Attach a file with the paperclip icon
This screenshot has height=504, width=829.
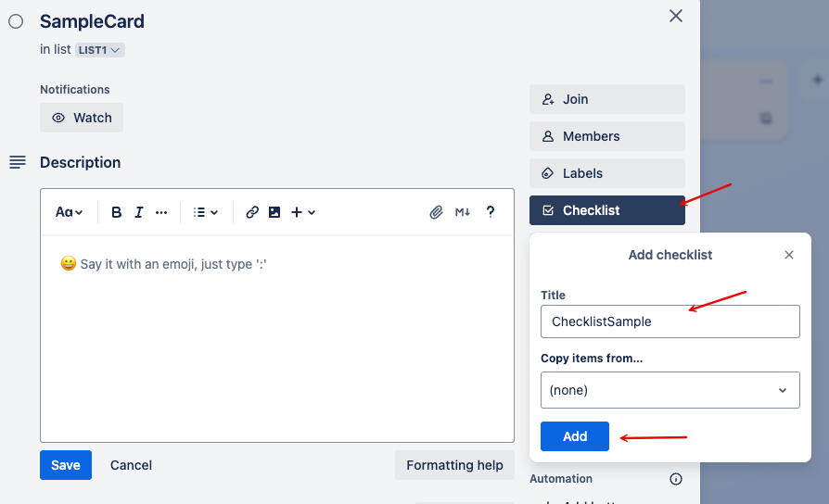click(436, 212)
